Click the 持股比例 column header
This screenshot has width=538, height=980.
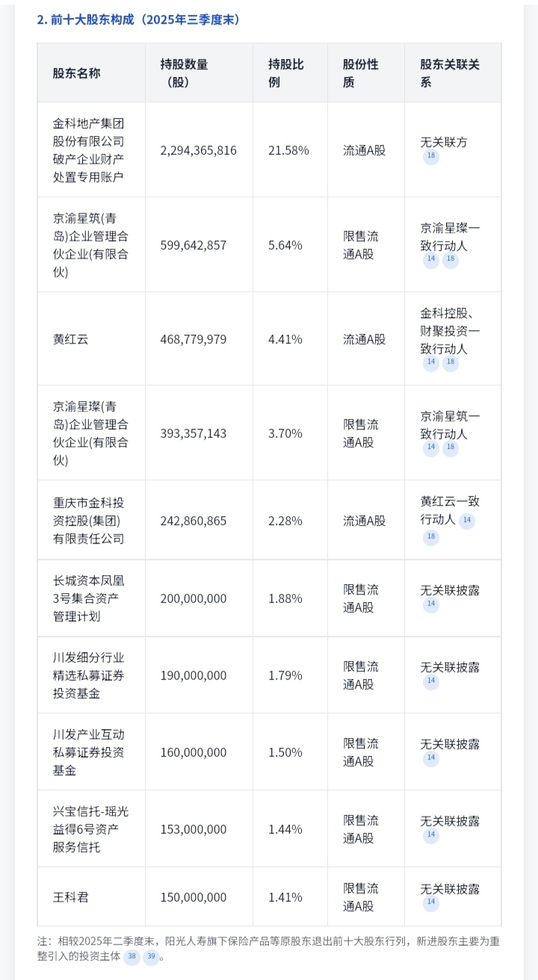(286, 73)
